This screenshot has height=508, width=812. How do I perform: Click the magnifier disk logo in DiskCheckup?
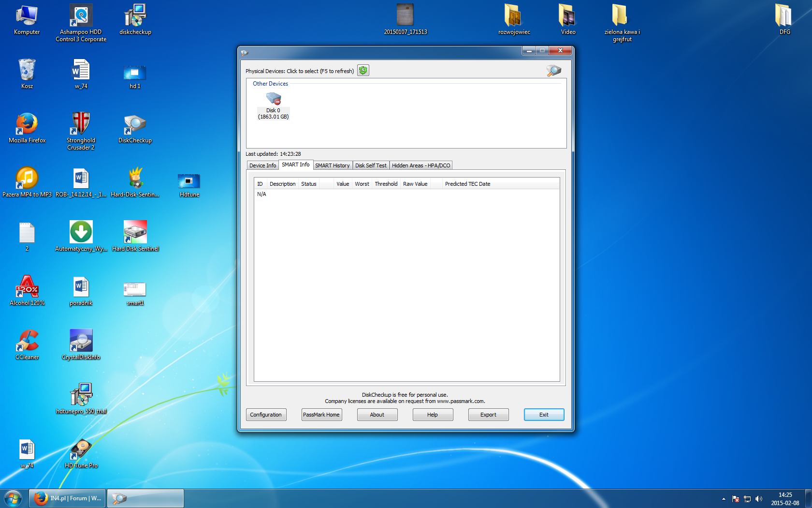point(554,71)
